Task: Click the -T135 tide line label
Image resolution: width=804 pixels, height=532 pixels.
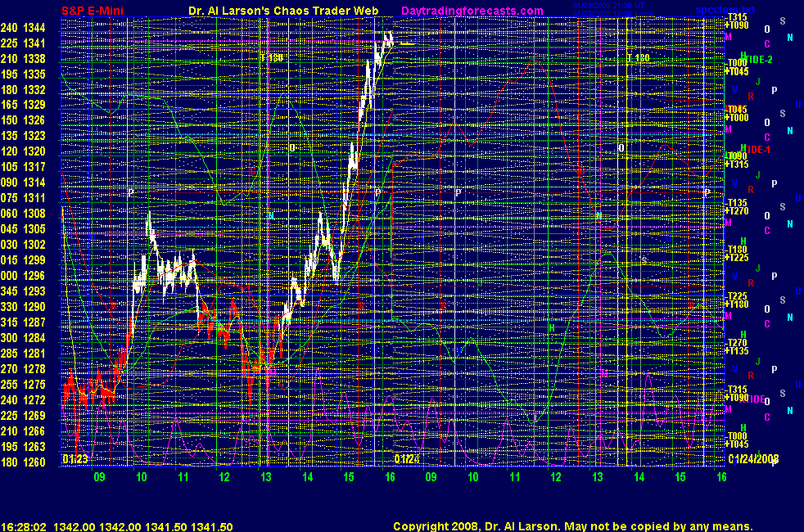Action: (738, 203)
